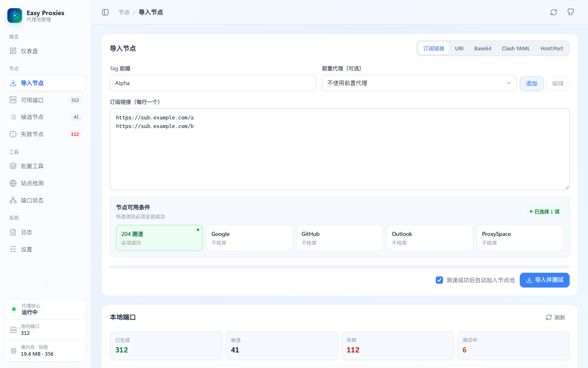Click the 导入并测试 button
This screenshot has width=588, height=368.
click(x=545, y=280)
